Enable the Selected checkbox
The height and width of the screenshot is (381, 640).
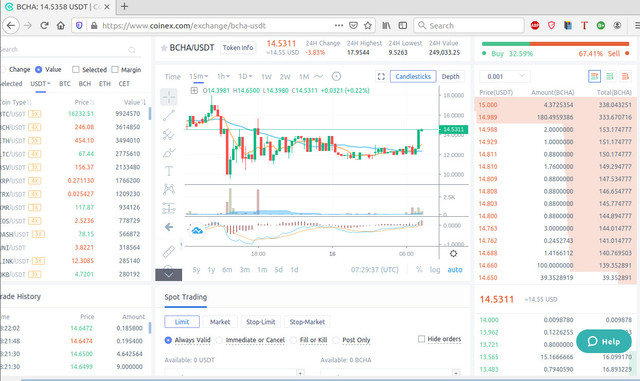point(76,69)
